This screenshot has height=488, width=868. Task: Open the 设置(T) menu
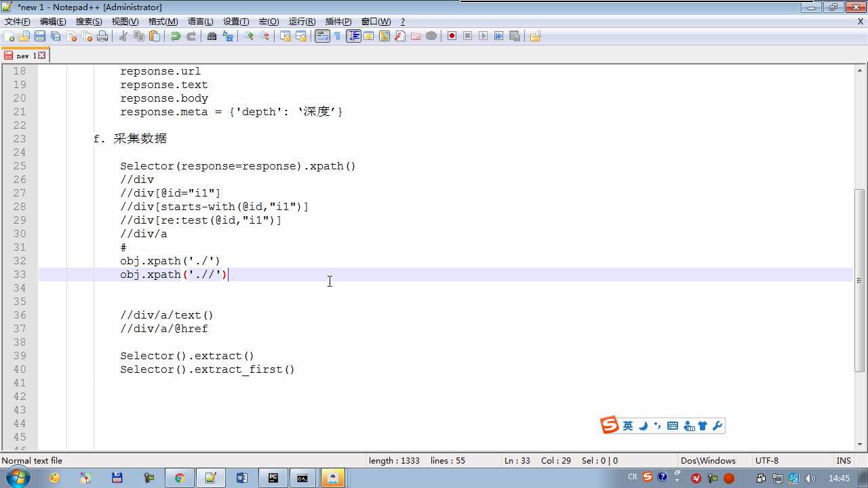[236, 22]
